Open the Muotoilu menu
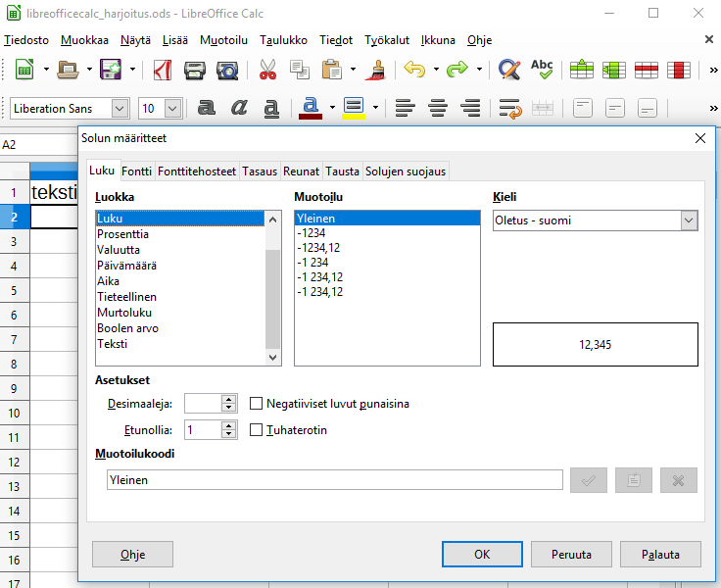The image size is (721, 588). (223, 40)
